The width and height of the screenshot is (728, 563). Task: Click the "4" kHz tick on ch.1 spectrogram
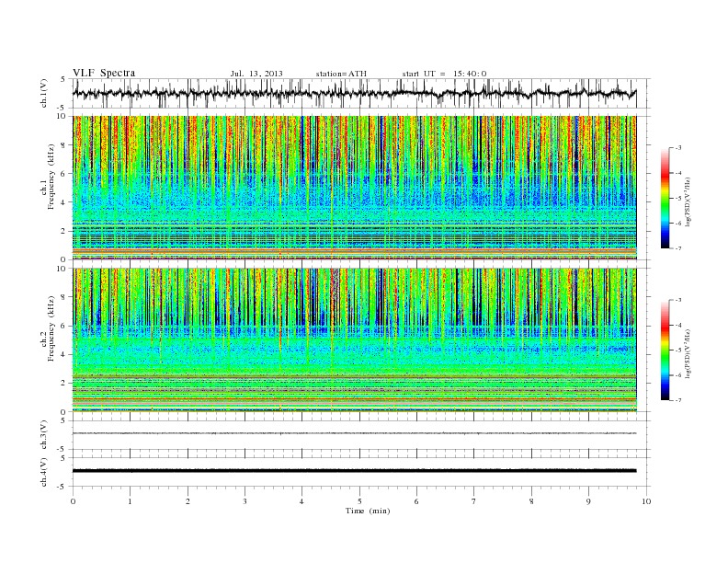click(x=63, y=202)
